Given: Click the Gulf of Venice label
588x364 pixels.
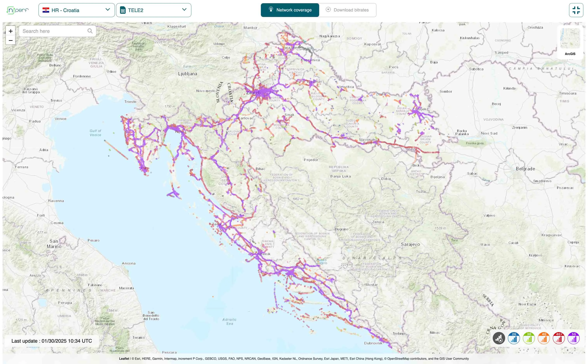Looking at the screenshot, I should click(95, 133).
